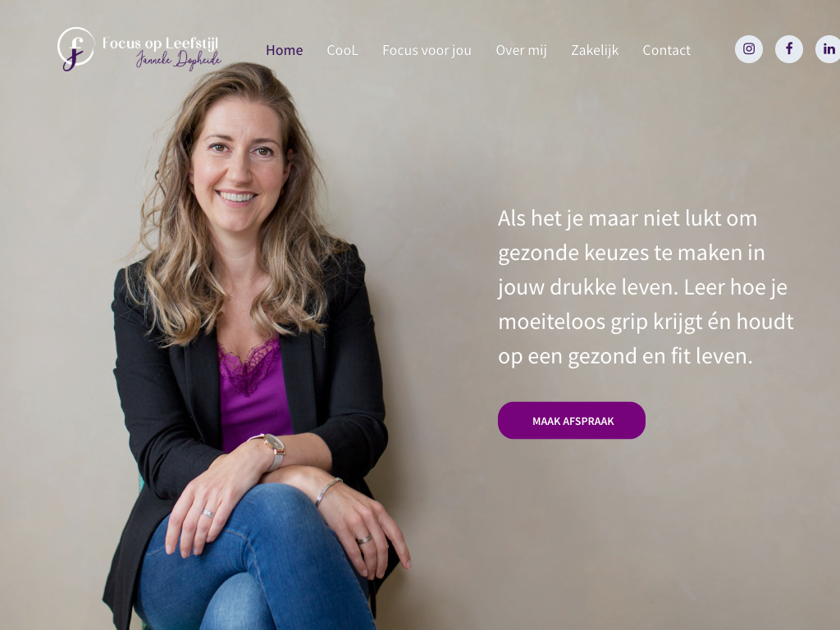Click the circular f logo emblem

coord(75,48)
